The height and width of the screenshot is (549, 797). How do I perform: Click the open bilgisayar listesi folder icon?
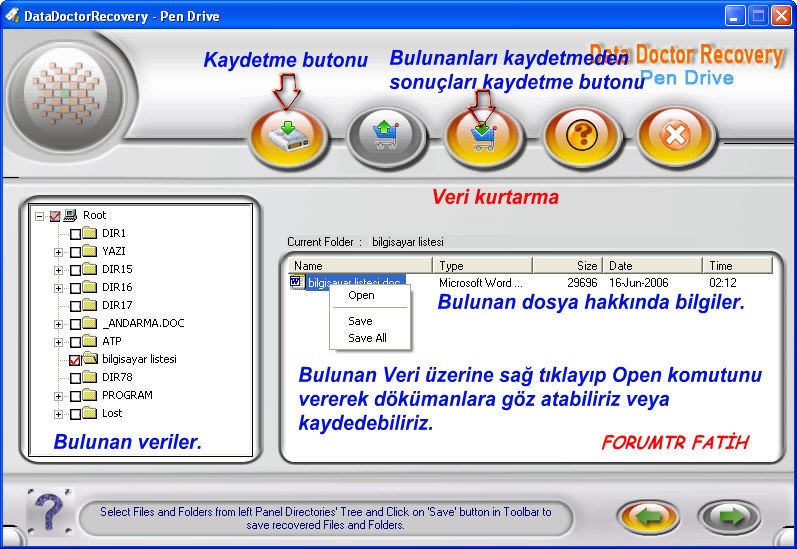90,358
